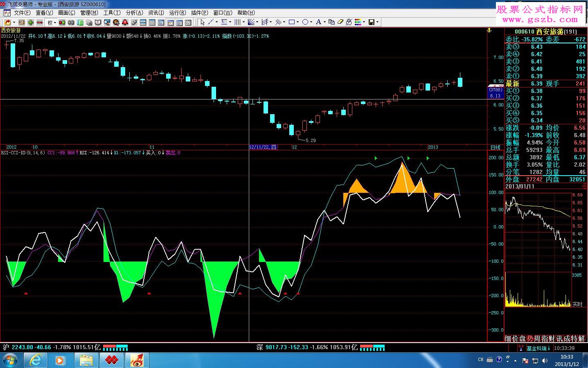The width and height of the screenshot is (588, 368).
Task: Click the multicolor dots palette icon
Action: (x=357, y=22)
